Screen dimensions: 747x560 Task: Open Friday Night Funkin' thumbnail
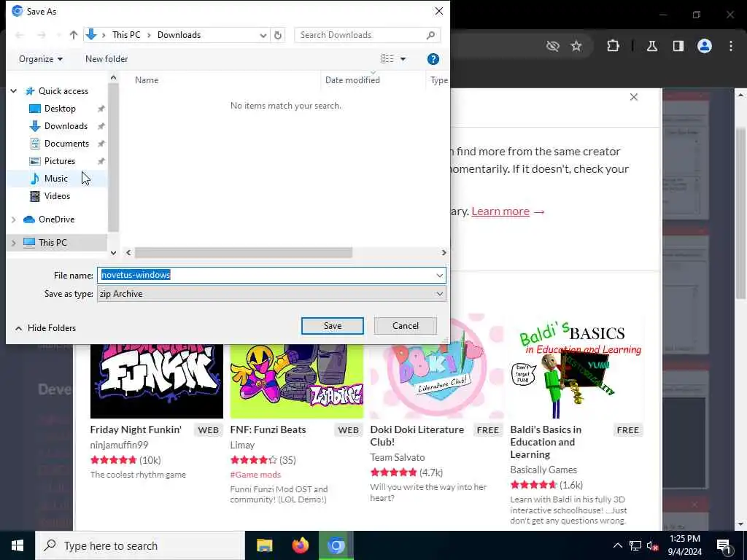(x=157, y=381)
